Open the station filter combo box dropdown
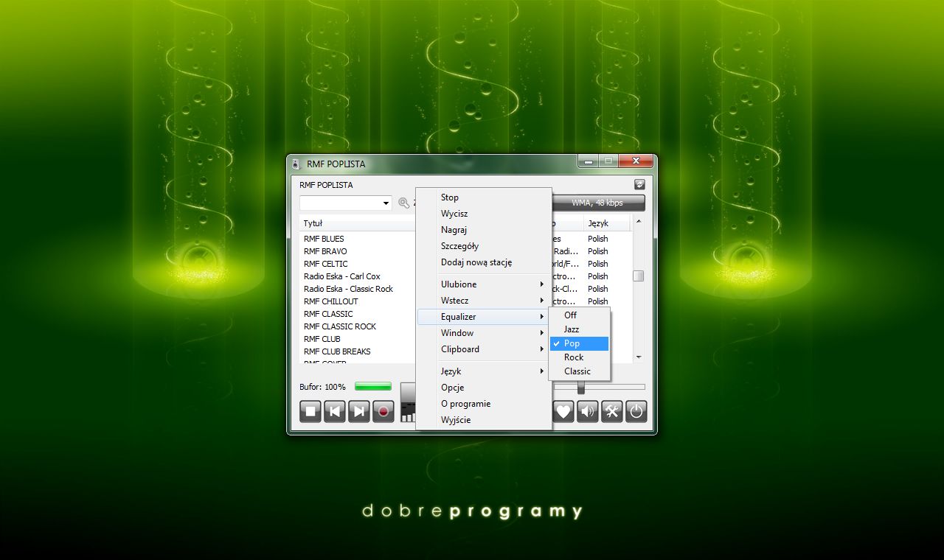 click(386, 203)
